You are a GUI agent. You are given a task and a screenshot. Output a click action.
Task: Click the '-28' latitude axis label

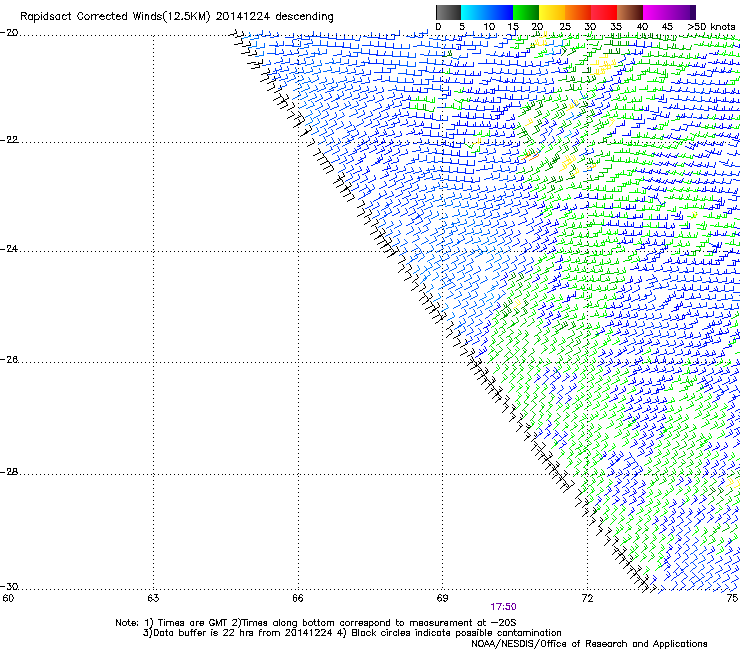(9, 472)
